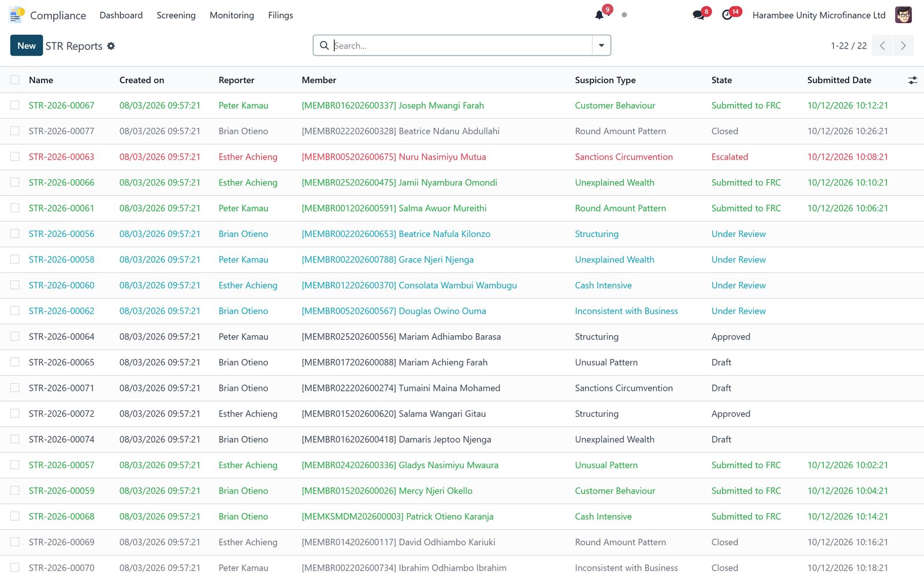Go to previous page arrow
The width and height of the screenshot is (924, 578).
pos(882,46)
